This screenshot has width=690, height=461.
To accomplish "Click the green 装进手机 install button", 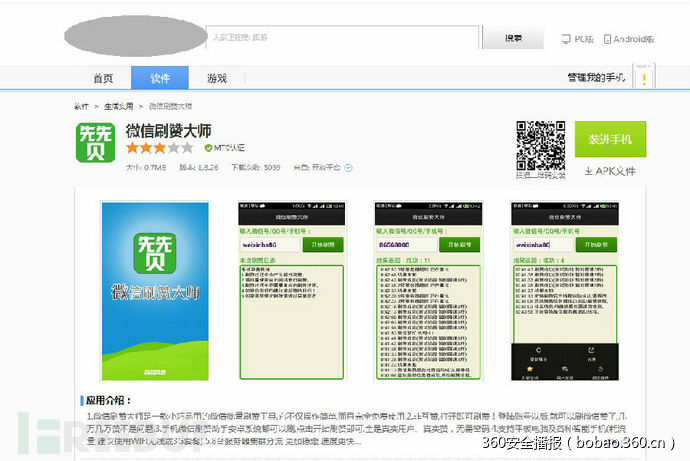I will click(610, 140).
